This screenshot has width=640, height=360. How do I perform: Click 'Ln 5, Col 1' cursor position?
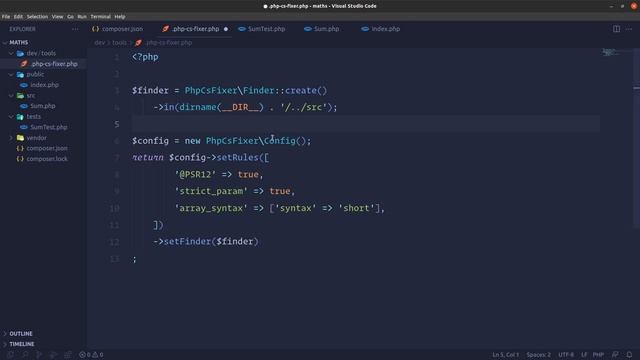click(505, 355)
